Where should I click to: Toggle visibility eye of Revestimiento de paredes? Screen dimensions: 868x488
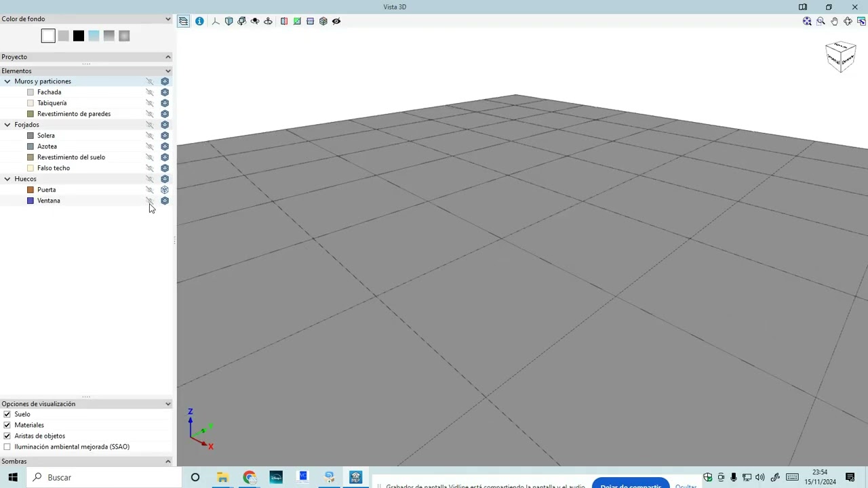point(150,114)
